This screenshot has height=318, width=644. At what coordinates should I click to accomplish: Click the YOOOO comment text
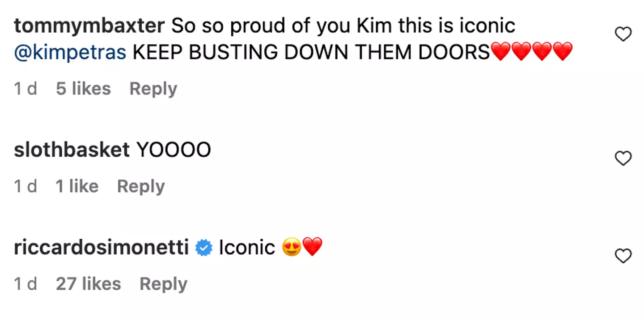point(173,150)
